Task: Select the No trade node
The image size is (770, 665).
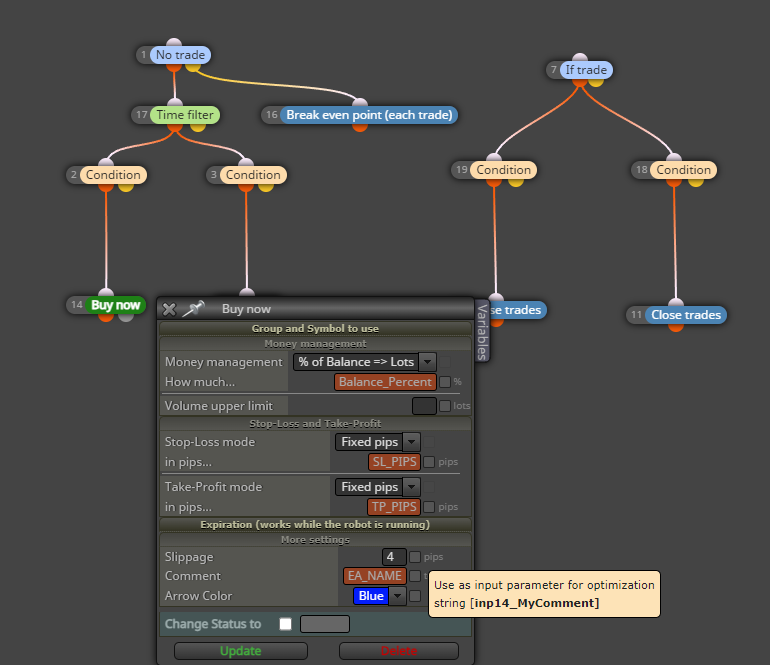Action: (x=180, y=55)
